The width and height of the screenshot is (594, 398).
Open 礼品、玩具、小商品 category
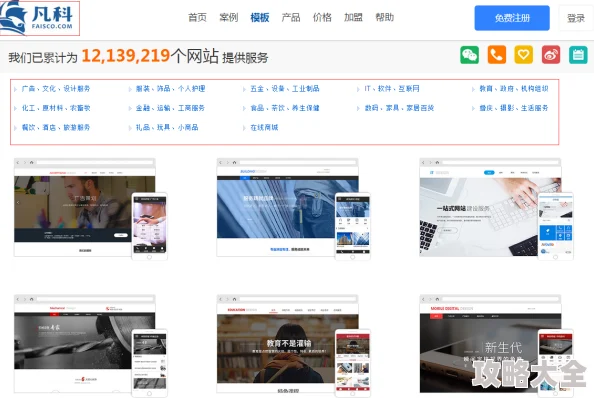167,128
